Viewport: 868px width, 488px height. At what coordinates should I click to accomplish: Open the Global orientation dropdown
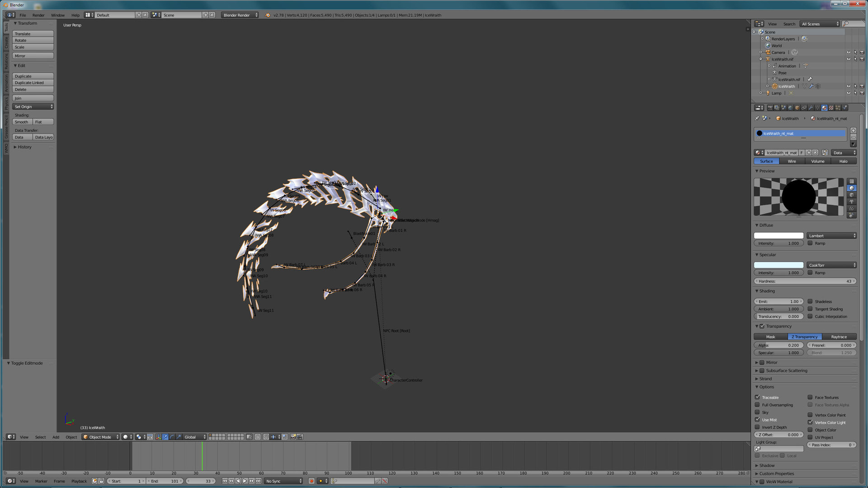[x=194, y=437]
